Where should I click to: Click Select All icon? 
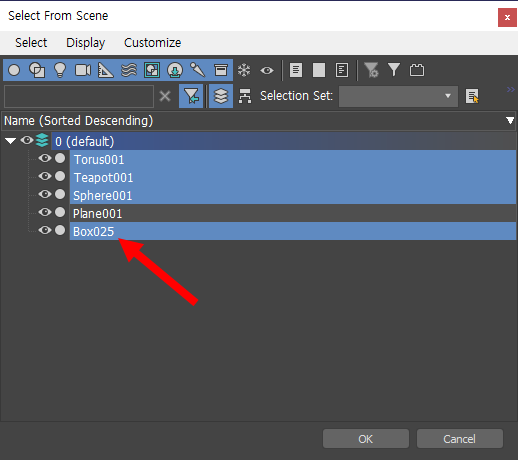(x=296, y=70)
